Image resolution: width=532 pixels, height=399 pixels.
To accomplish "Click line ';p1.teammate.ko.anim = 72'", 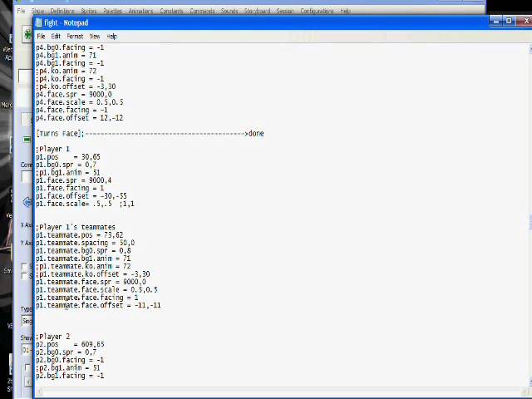I will (83, 266).
